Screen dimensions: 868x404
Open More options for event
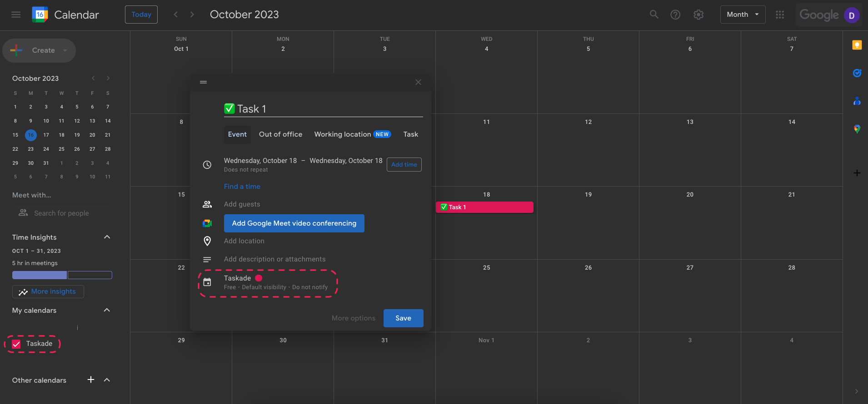click(x=354, y=318)
